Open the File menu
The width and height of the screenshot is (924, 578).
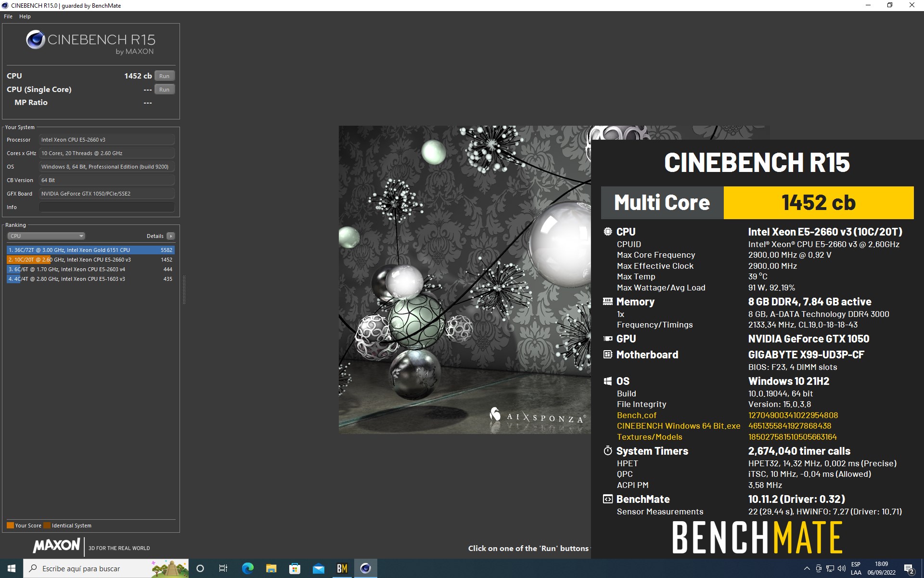click(x=8, y=16)
